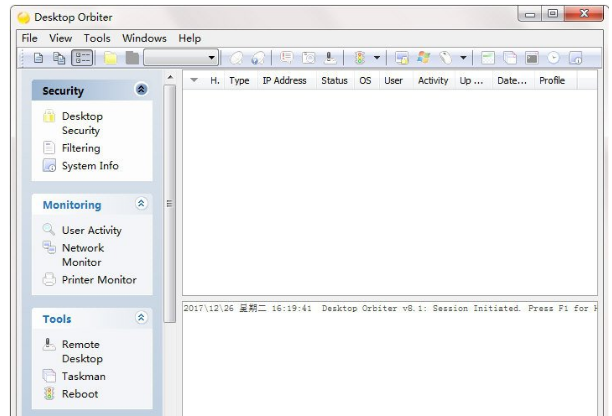612x416 pixels.
Task: Open the Windows menu
Action: coord(145,38)
